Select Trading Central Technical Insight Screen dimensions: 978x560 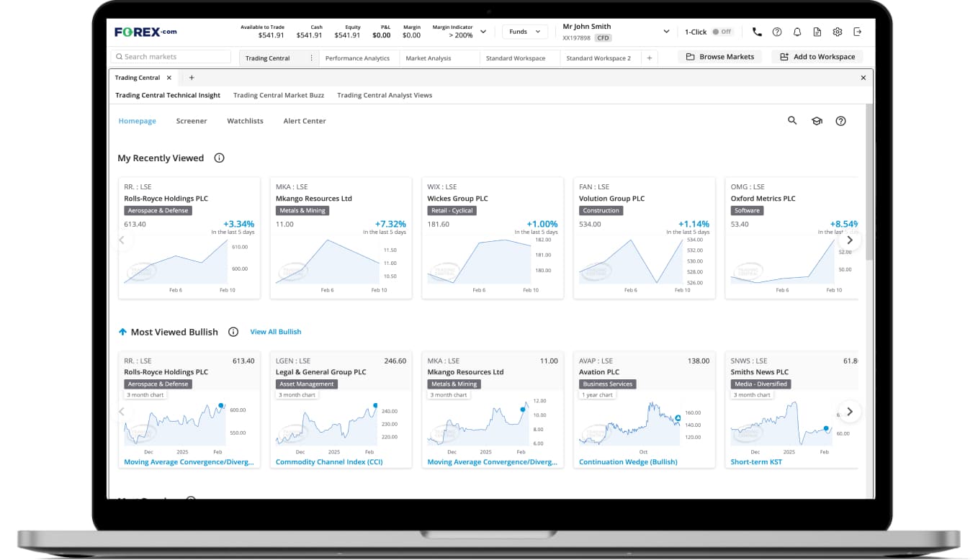(168, 95)
